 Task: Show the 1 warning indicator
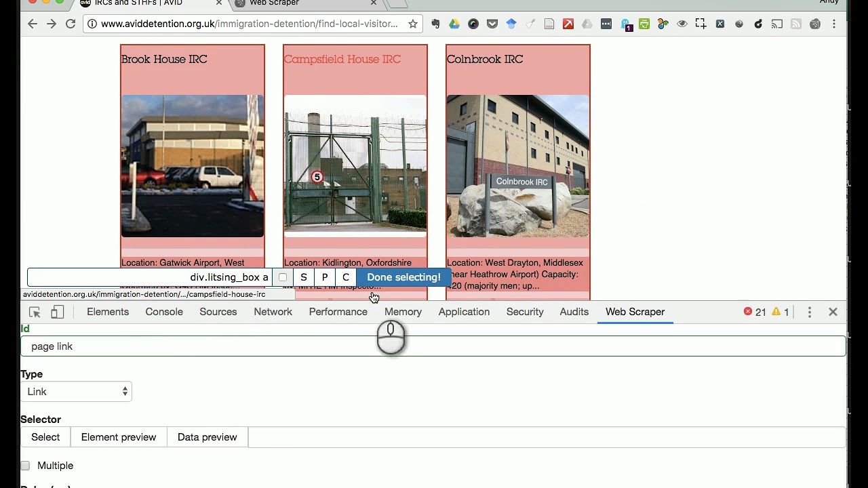[781, 312]
